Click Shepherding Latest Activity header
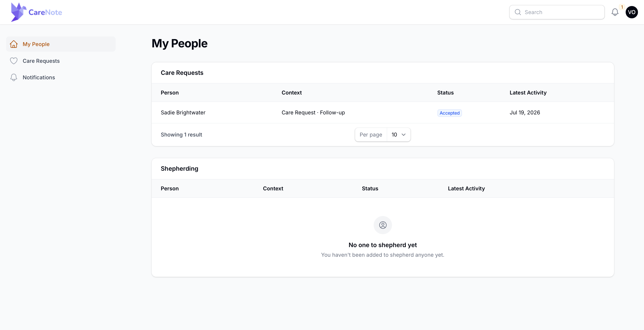The height and width of the screenshot is (330, 644). pyautogui.click(x=466, y=189)
